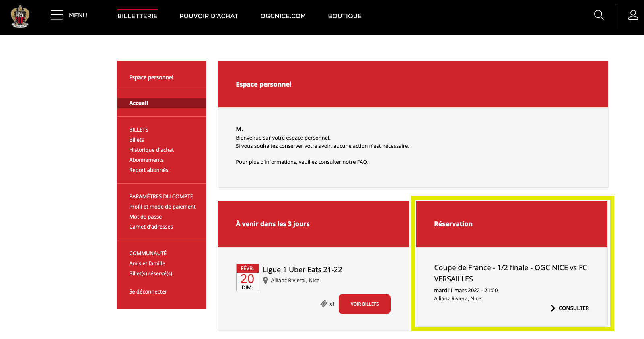Click 'Allianz Riviera, Nice' under the reservation
The height and width of the screenshot is (339, 644).
point(457,298)
